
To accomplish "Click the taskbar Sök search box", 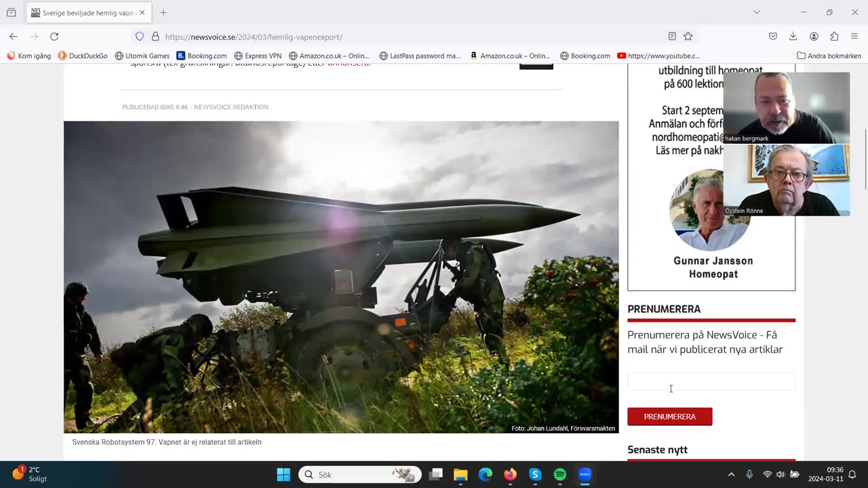I will pos(360,474).
